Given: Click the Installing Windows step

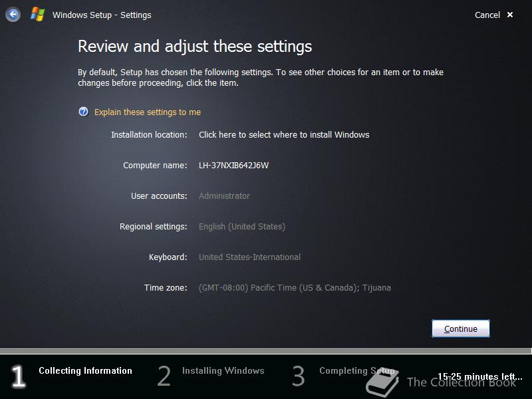Looking at the screenshot, I should 223,370.
